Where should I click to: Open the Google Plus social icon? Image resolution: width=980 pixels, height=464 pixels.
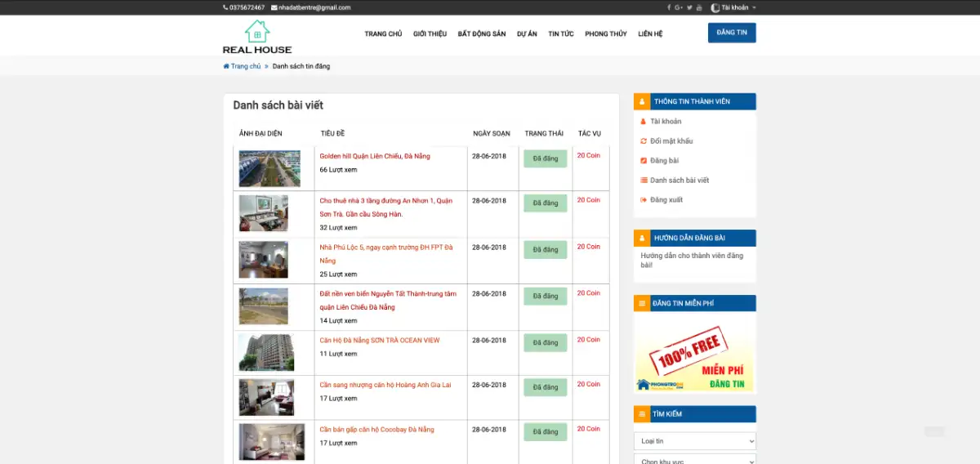679,7
